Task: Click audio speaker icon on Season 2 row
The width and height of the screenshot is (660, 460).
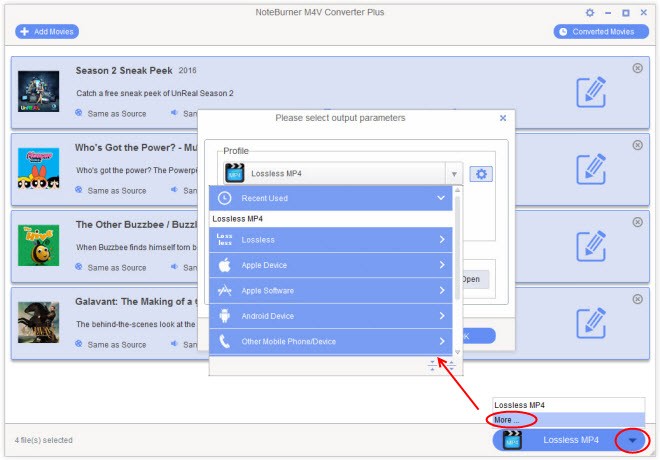Action: pyautogui.click(x=174, y=113)
